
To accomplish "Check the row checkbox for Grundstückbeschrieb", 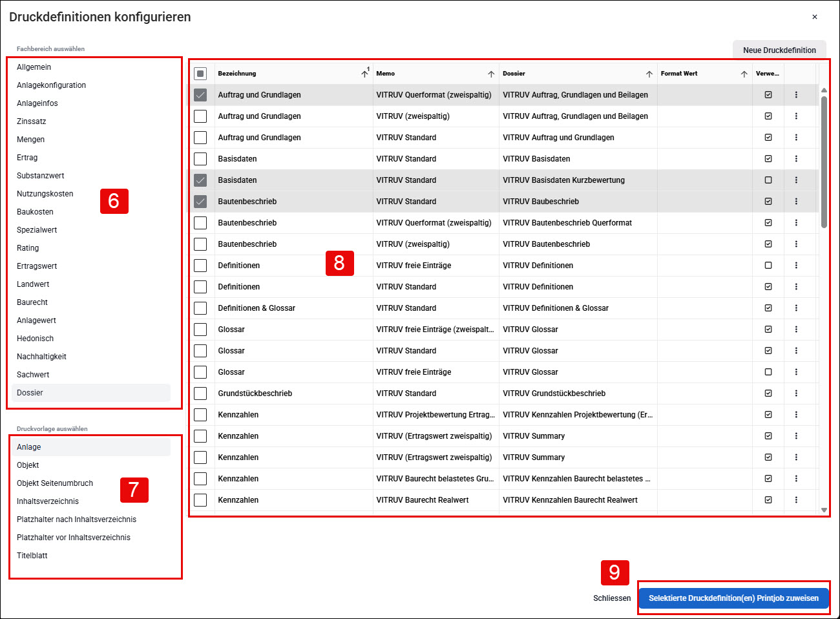I will tap(200, 393).
